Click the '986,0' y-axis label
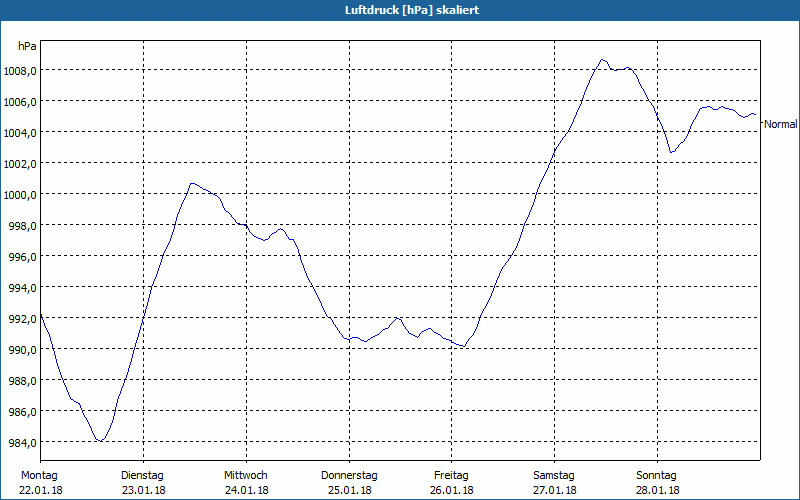Screen dimensions: 800x500 click(x=22, y=412)
